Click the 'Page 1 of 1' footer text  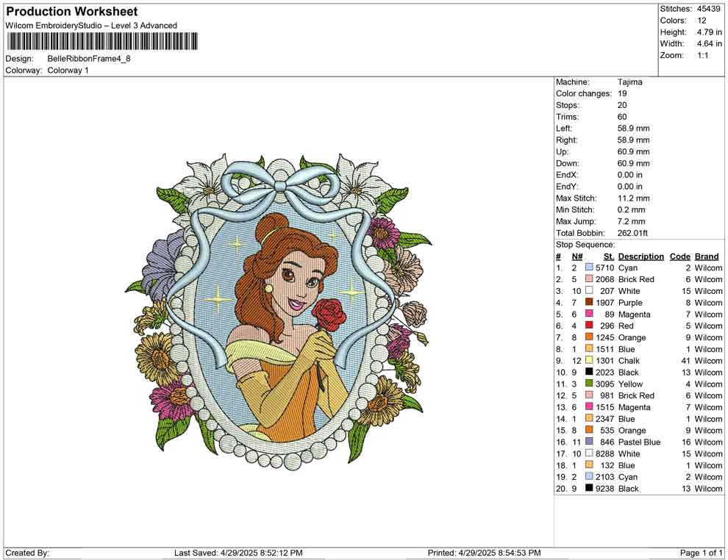[x=701, y=553]
